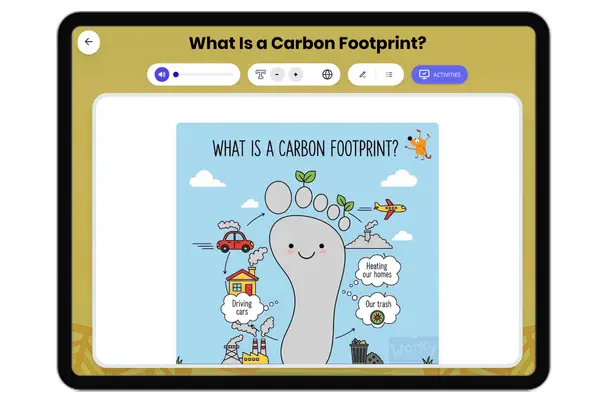
Task: Click the red car illustration
Action: pos(234,241)
